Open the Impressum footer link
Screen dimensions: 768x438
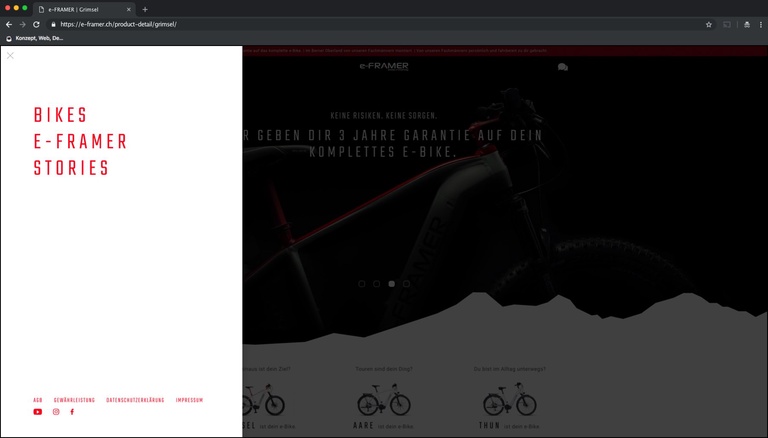tap(190, 400)
